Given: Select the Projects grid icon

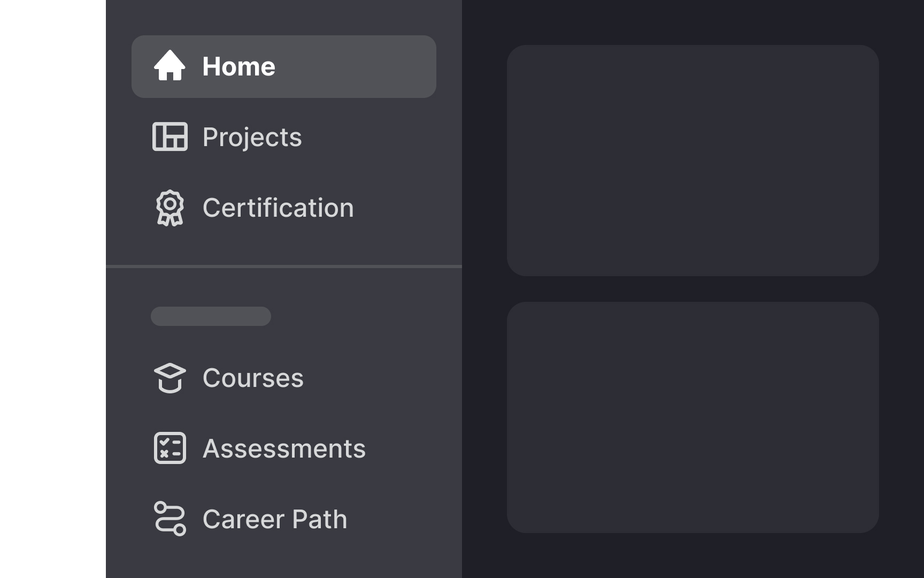Looking at the screenshot, I should [x=171, y=137].
